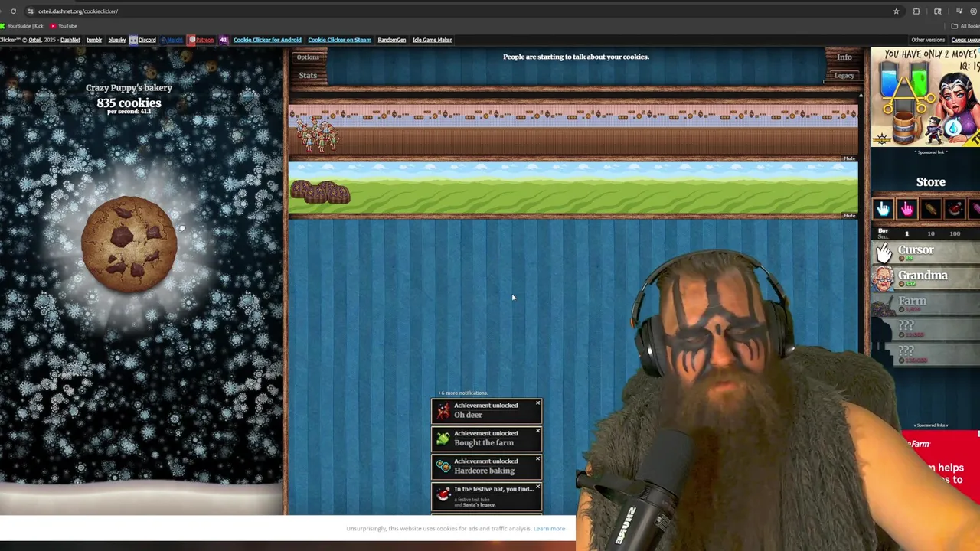The height and width of the screenshot is (551, 980).
Task: Click the browser address bar URL
Action: coord(78,11)
